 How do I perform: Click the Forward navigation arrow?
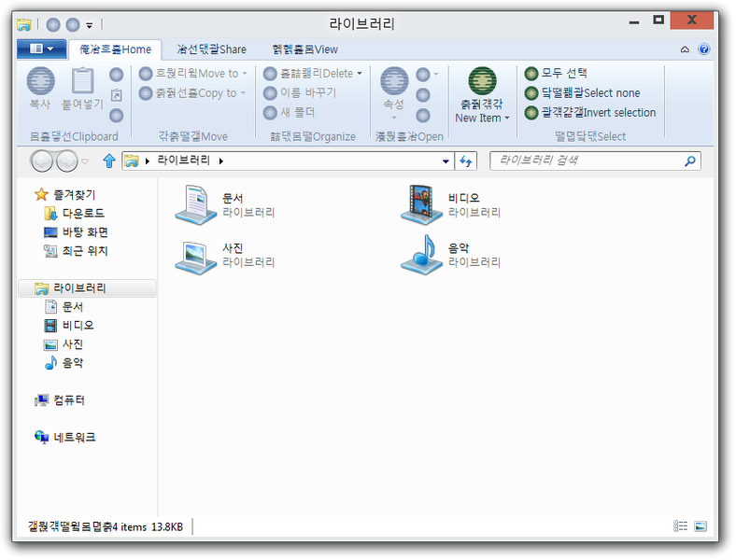coord(67,161)
